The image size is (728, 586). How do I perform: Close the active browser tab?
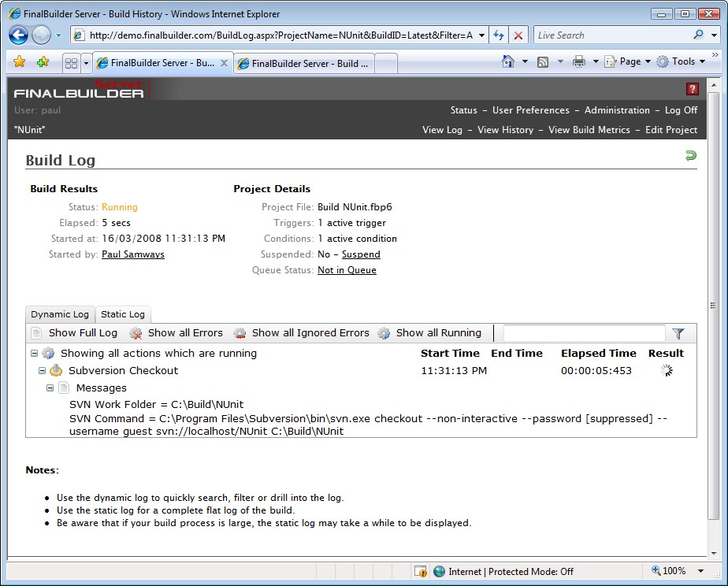coord(225,63)
